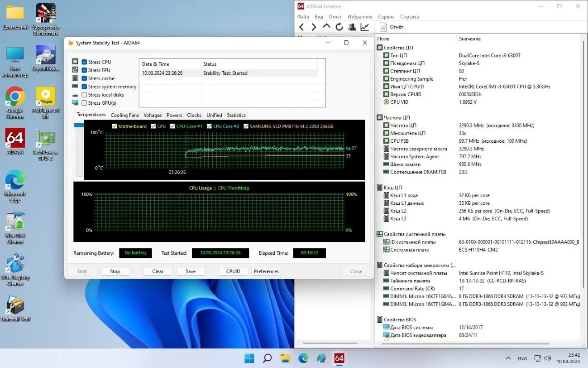Stop the stability test
588x368 pixels.
click(x=115, y=271)
